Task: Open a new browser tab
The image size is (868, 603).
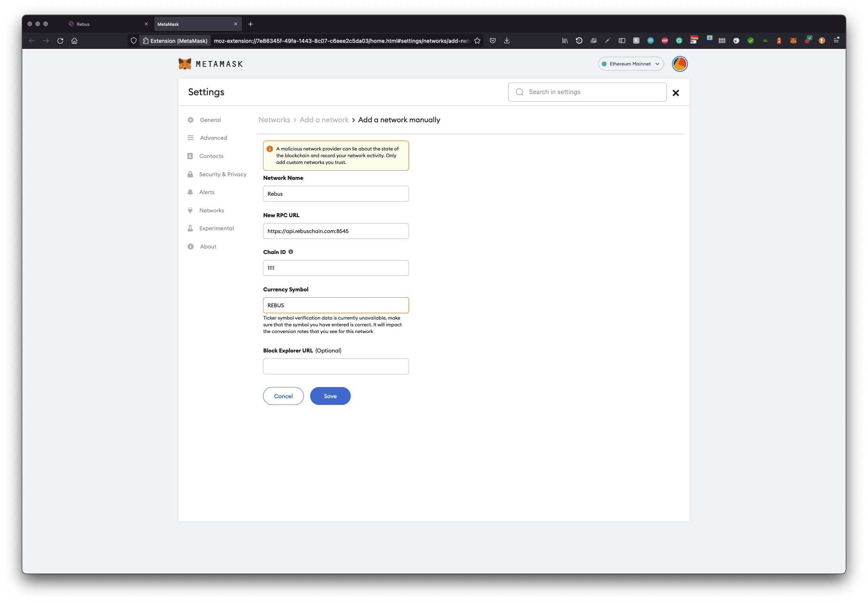Action: pyautogui.click(x=250, y=24)
